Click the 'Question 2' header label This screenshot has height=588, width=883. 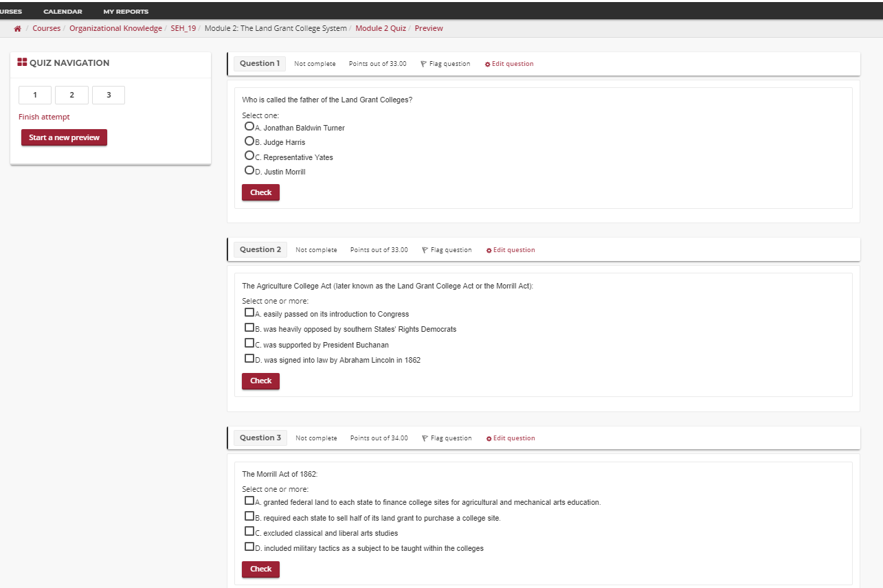[260, 249]
